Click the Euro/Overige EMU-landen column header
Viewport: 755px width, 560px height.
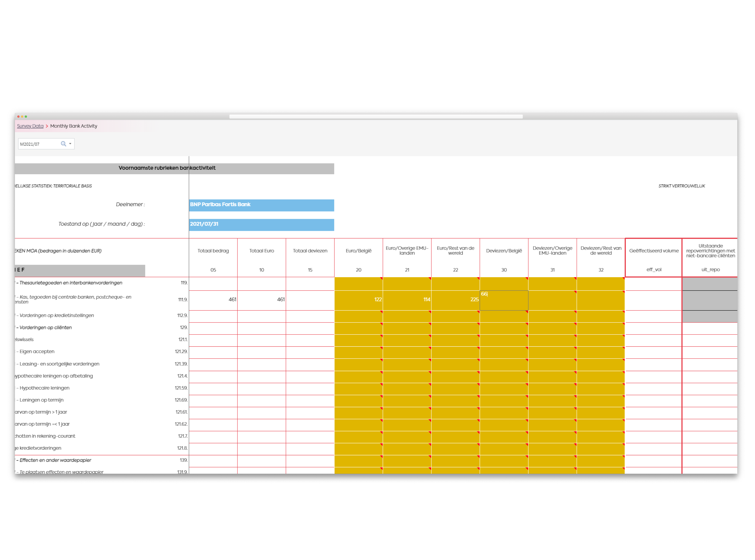point(407,250)
